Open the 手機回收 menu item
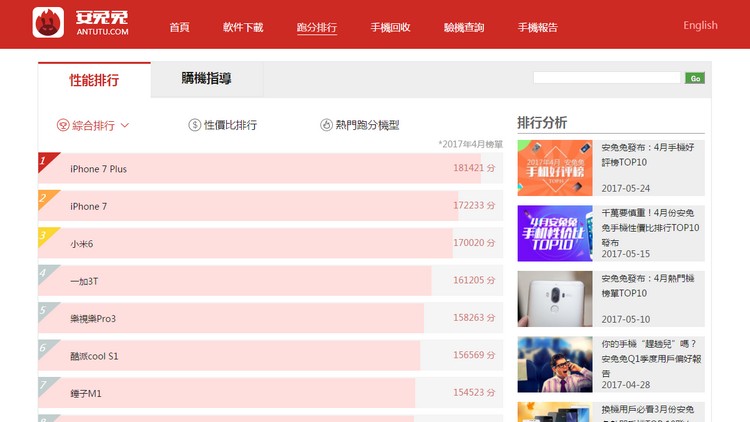Screen dimensions: 750x422 (390, 27)
